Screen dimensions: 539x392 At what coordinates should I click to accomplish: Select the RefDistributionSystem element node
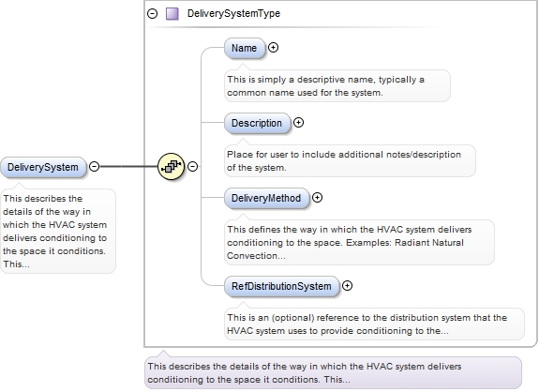pos(281,286)
